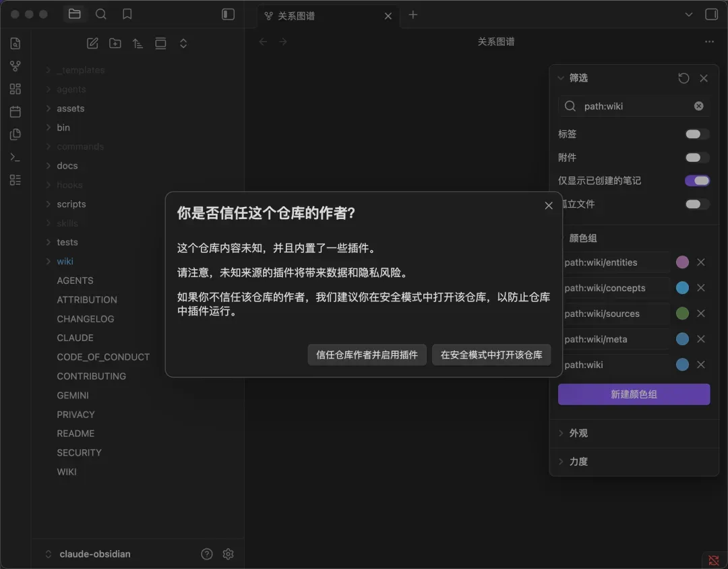Open the search icon in top bar
This screenshot has height=569, width=728.
pyautogui.click(x=100, y=14)
